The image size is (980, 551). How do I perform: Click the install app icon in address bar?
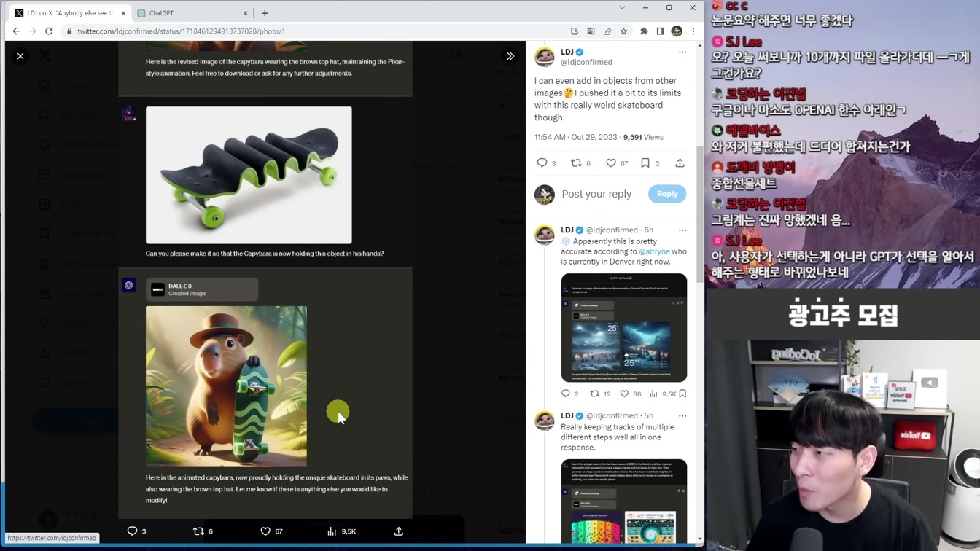[x=575, y=31]
